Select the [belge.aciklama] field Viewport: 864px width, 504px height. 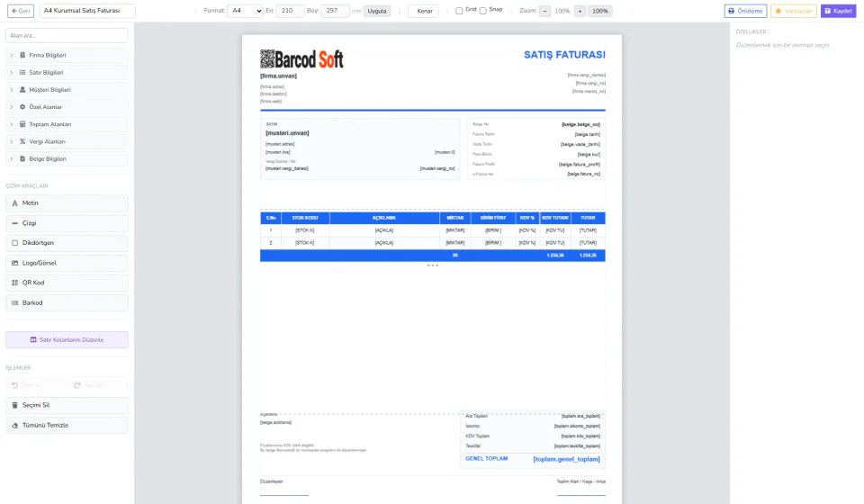[x=276, y=422]
